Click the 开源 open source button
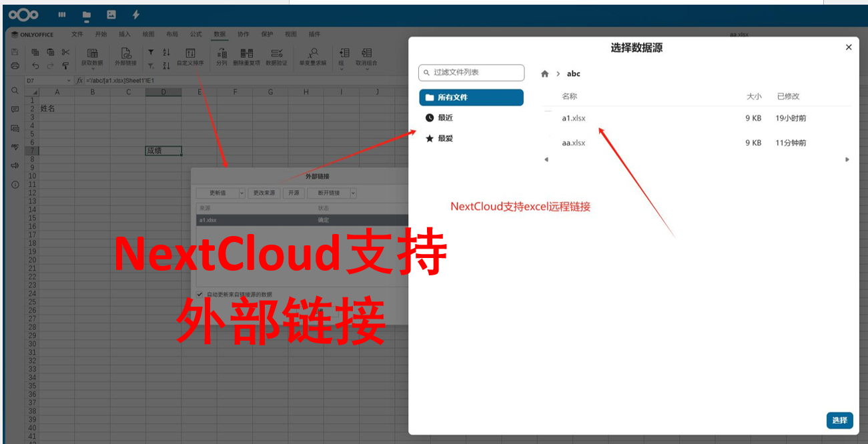 pos(294,193)
